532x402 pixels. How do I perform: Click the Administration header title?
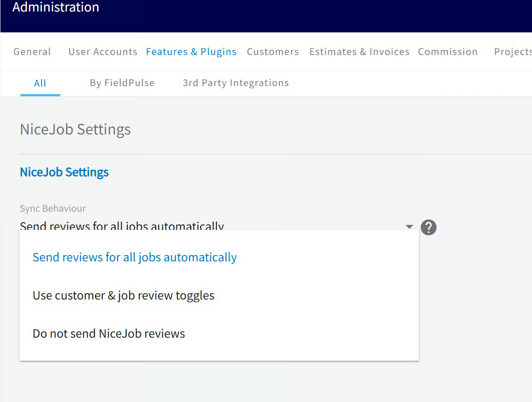tap(56, 8)
